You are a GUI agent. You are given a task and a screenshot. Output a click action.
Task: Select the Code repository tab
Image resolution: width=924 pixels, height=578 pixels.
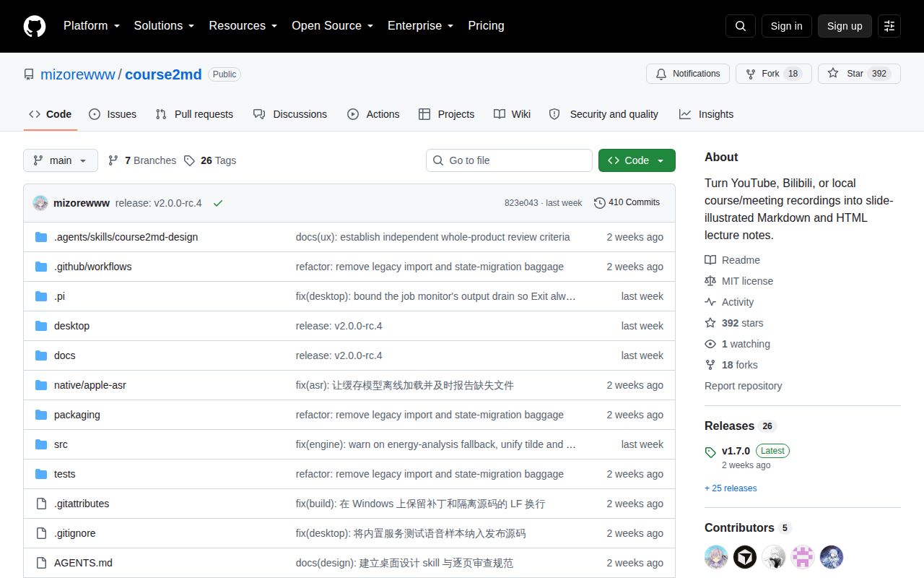coord(50,114)
